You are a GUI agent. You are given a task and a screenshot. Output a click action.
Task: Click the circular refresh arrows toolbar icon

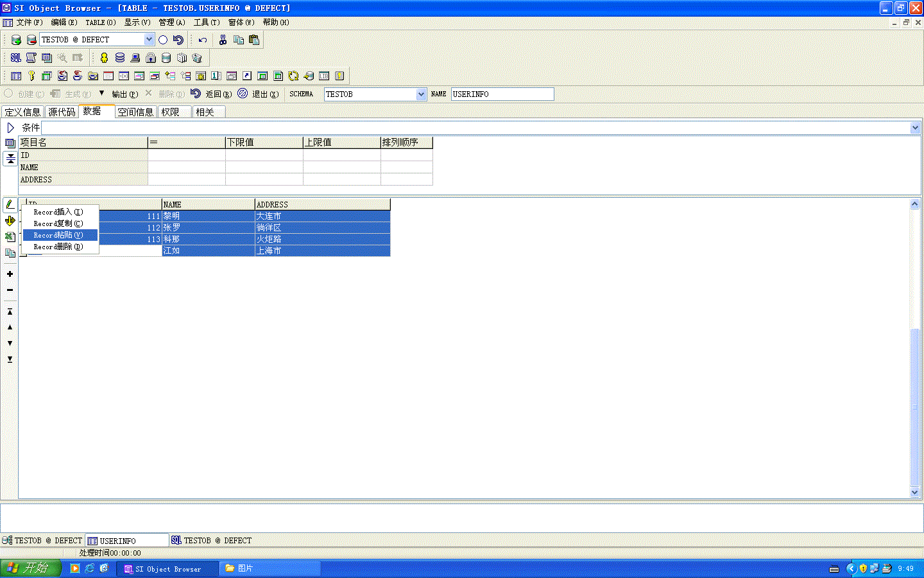click(293, 76)
